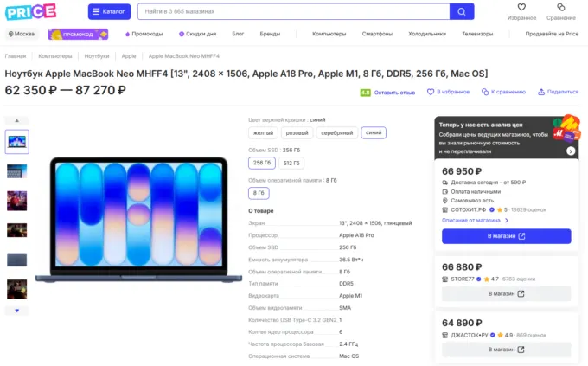Open Скидки дня menu item

tap(198, 34)
